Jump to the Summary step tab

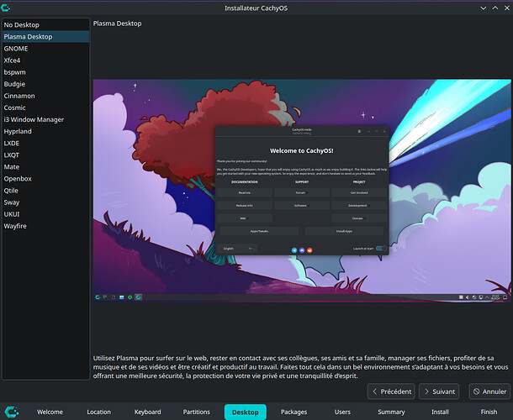pos(391,412)
